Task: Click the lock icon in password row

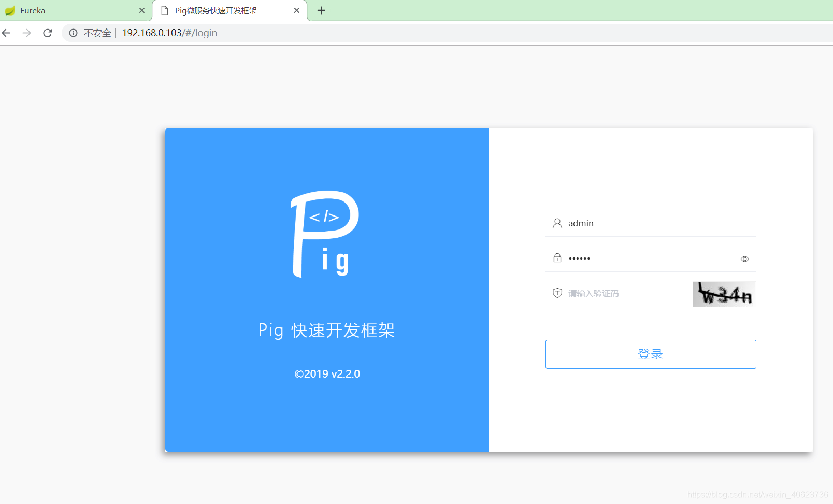Action: (557, 258)
